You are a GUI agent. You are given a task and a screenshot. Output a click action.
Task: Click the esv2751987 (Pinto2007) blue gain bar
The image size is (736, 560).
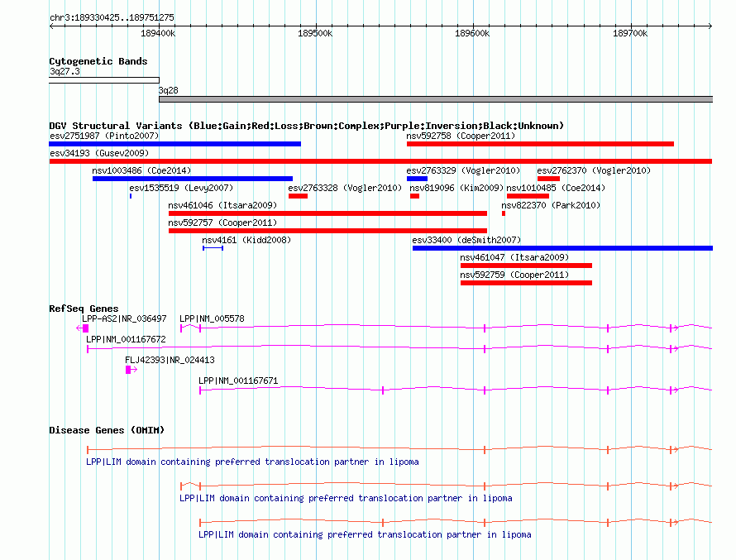pyautogui.click(x=174, y=144)
